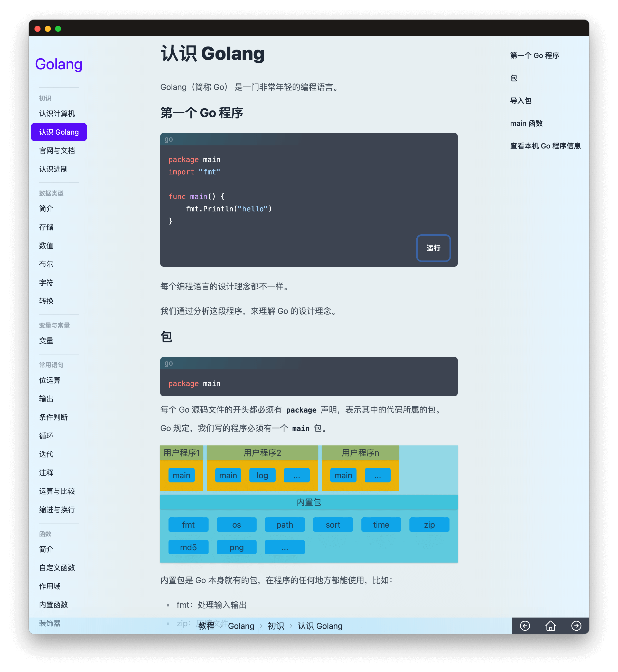The height and width of the screenshot is (672, 618).
Task: Select 自定义函数 in sidebar
Action: (57, 568)
